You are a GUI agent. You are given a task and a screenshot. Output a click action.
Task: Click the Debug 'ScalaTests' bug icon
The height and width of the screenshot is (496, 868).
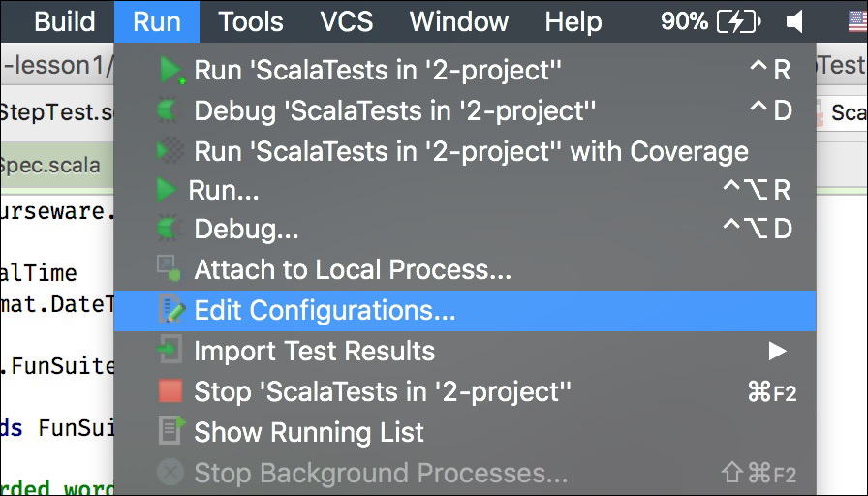click(169, 110)
